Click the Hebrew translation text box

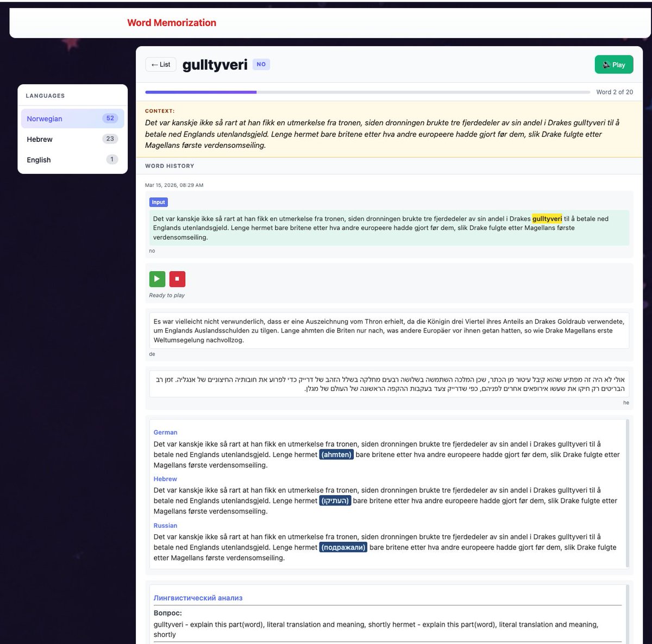coord(389,384)
